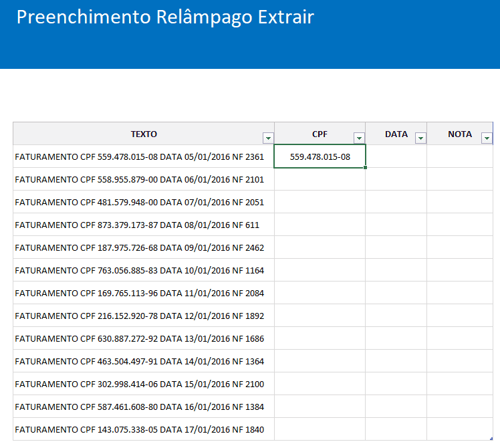The image size is (500, 448).
Task: Click empty CPF cell for row 873.379.173-87
Action: [320, 224]
